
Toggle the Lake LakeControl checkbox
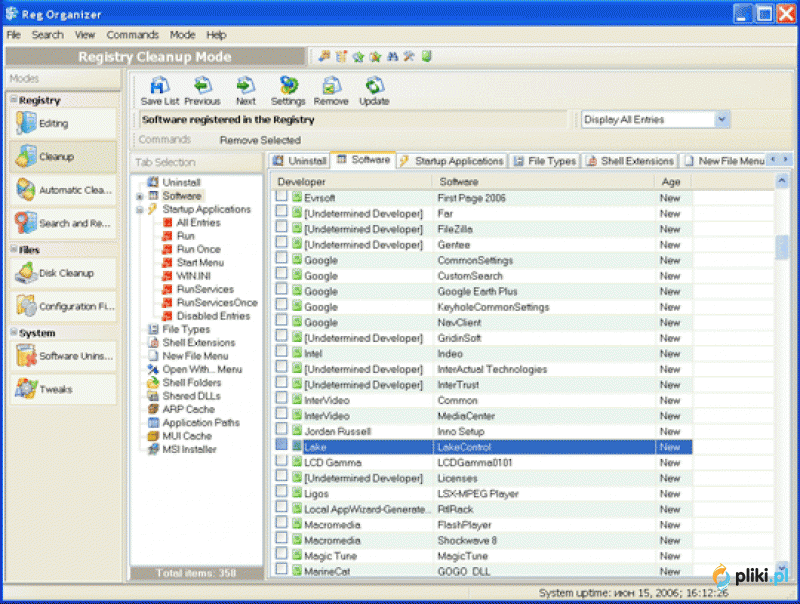click(281, 444)
